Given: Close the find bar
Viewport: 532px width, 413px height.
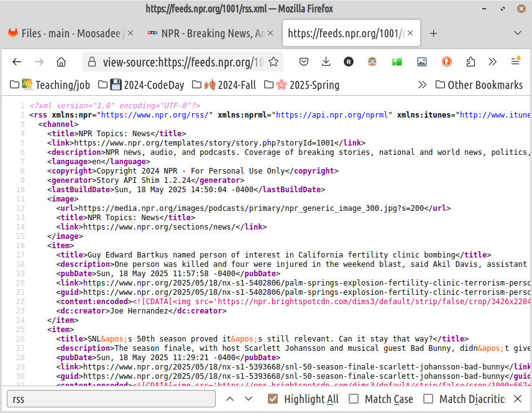Looking at the screenshot, I should pos(518,399).
